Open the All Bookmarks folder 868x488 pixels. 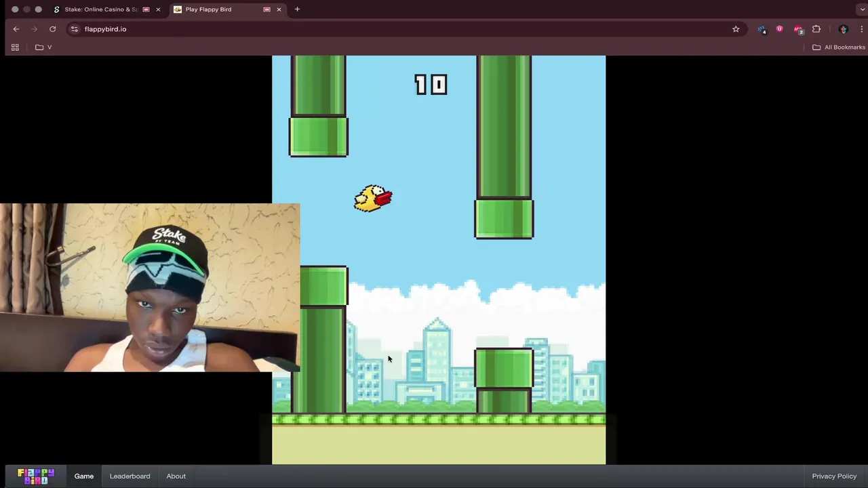click(x=839, y=47)
